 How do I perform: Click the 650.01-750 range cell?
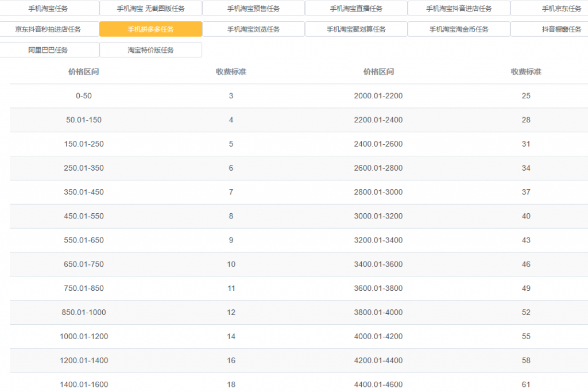click(x=84, y=264)
